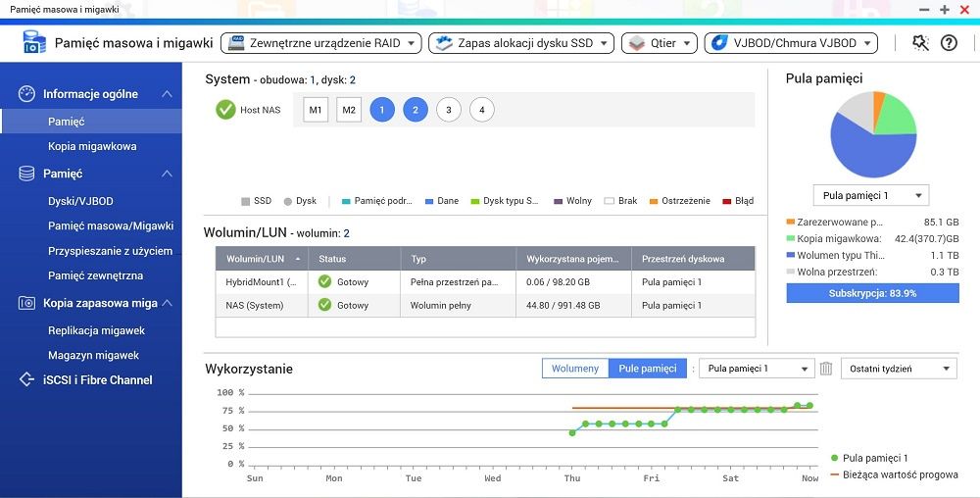980x498 pixels.
Task: Open the VJBOD/Chmura VJBOD dropdown
Action: (x=791, y=43)
